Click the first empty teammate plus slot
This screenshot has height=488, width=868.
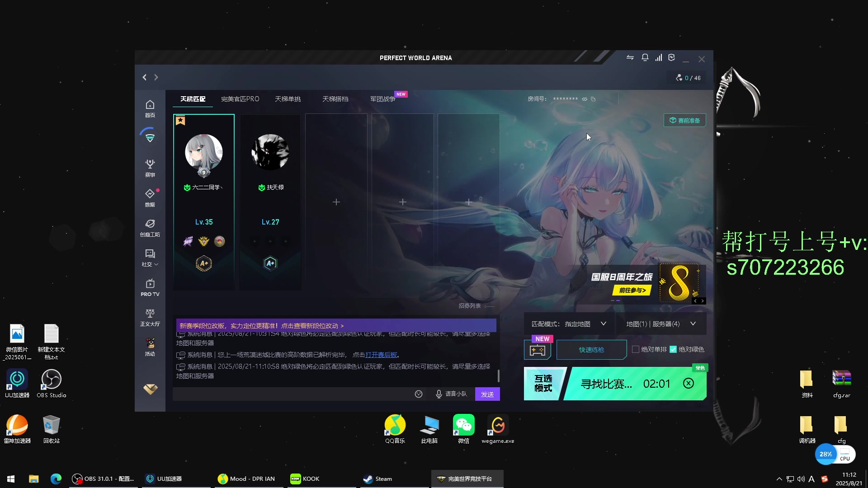coord(336,202)
